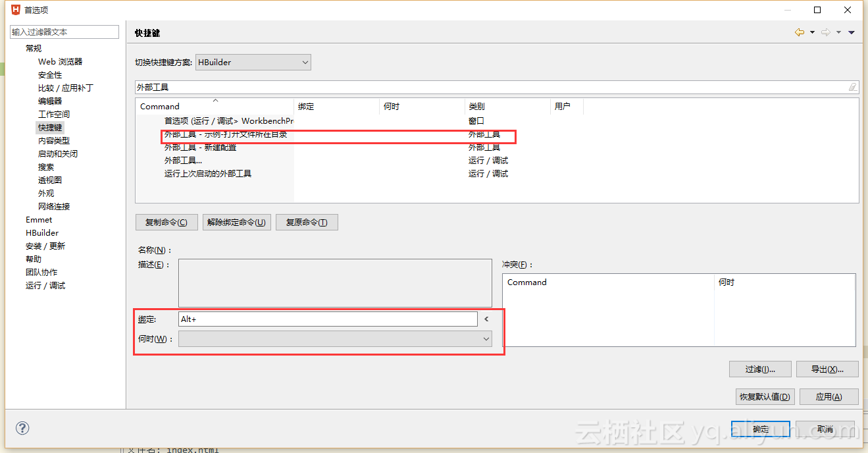Screen dimensions: 868x453
Task: Select 启动和关闭 tree item
Action: [58, 153]
